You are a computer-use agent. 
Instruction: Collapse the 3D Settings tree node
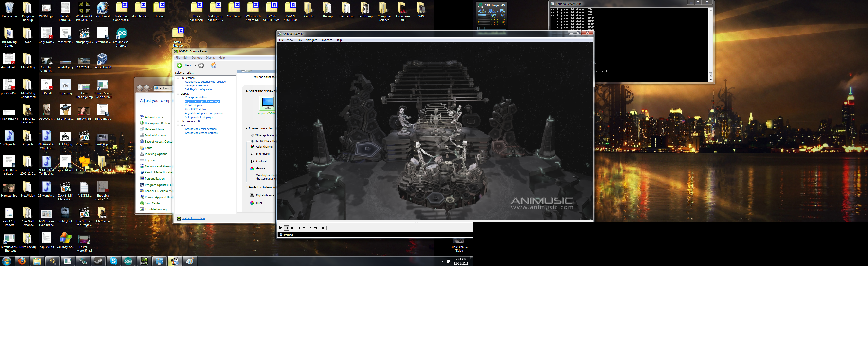(178, 78)
